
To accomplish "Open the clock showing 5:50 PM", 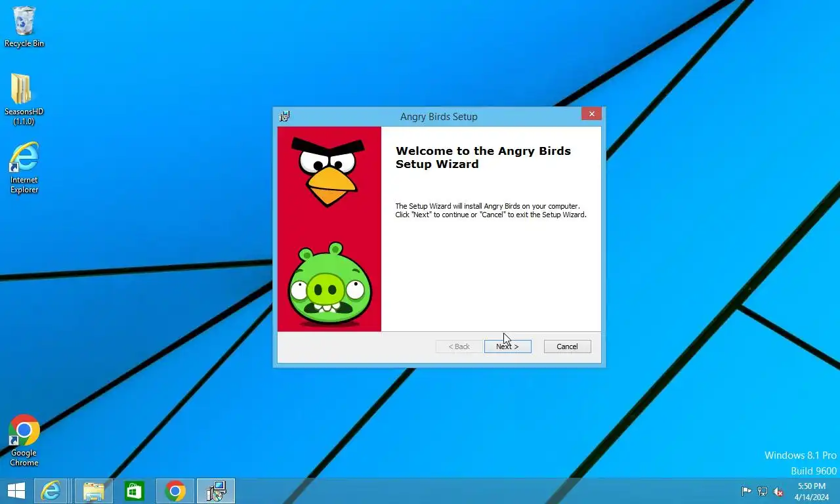I will pyautogui.click(x=811, y=491).
